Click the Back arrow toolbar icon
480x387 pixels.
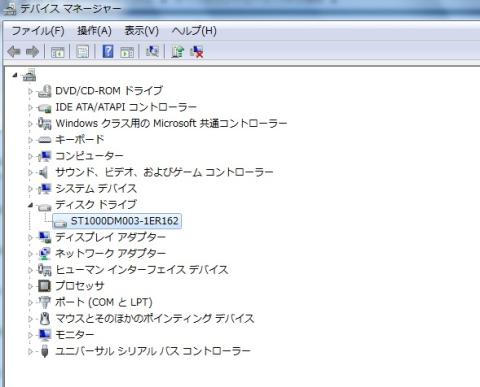point(14,52)
